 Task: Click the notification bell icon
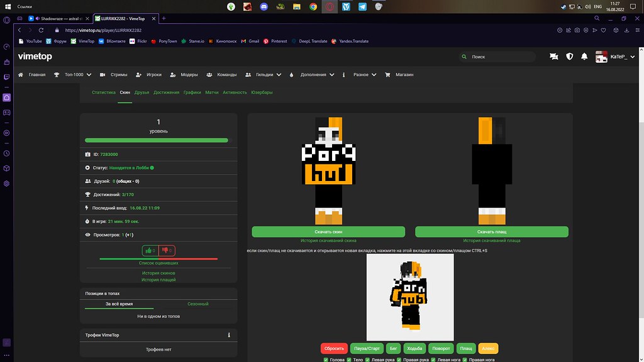(584, 57)
